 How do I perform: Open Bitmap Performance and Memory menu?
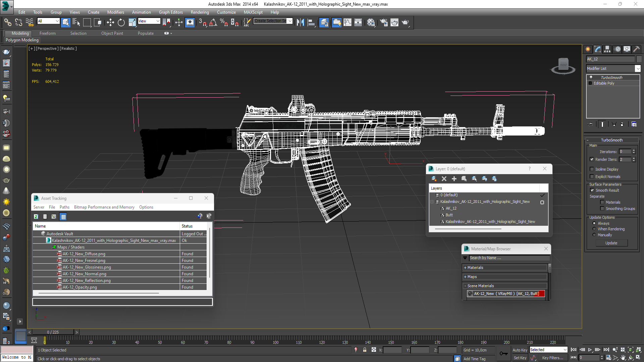(104, 207)
